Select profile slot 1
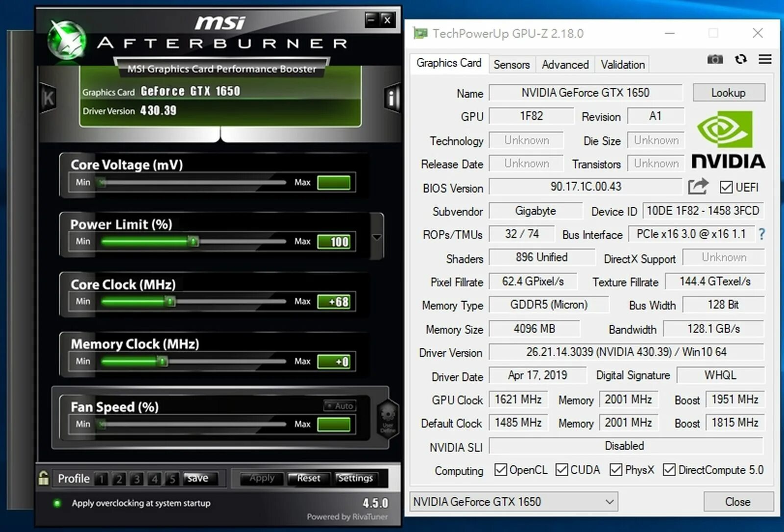 [x=101, y=479]
